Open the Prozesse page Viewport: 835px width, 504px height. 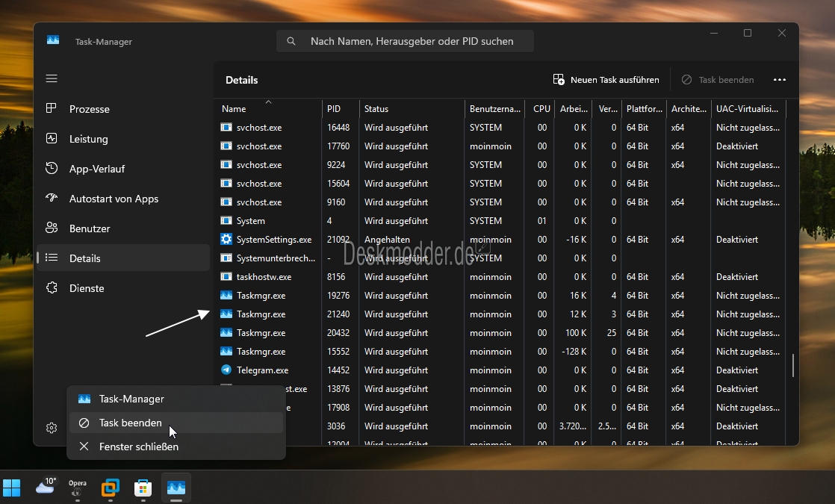point(89,109)
